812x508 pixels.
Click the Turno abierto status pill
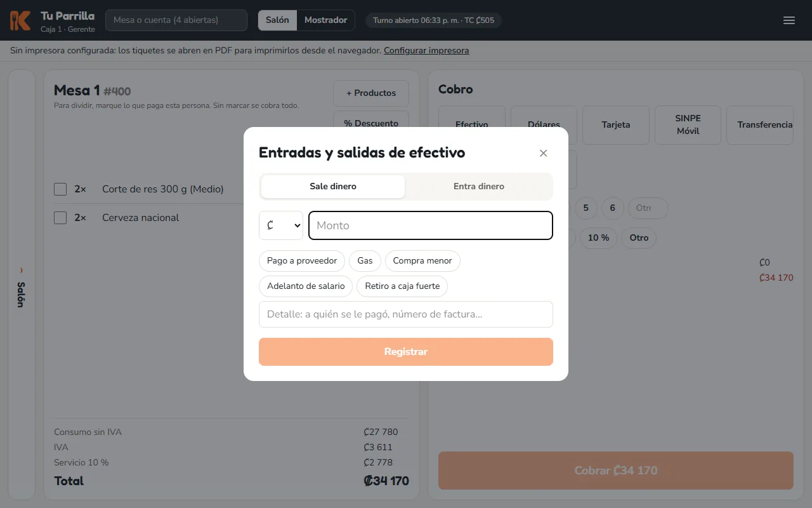click(433, 20)
